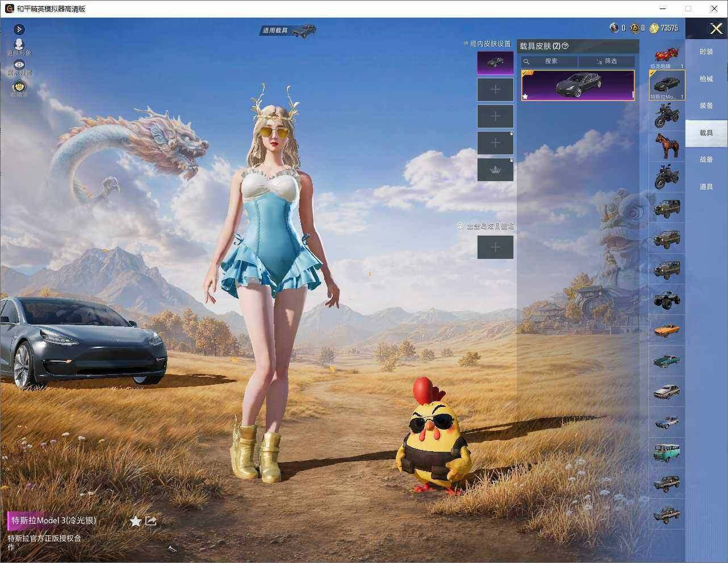Select the jeep directly above the monster truck
Image resolution: width=728 pixels, height=563 pixels.
click(667, 269)
